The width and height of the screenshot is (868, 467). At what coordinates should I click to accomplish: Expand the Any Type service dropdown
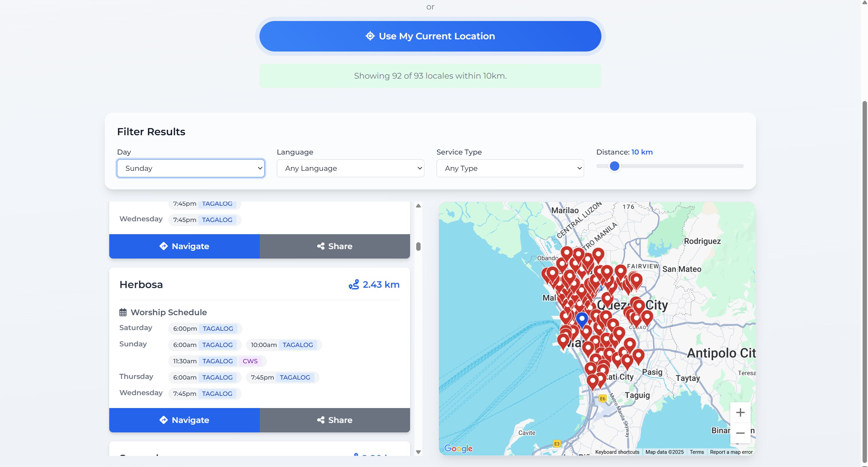[510, 168]
